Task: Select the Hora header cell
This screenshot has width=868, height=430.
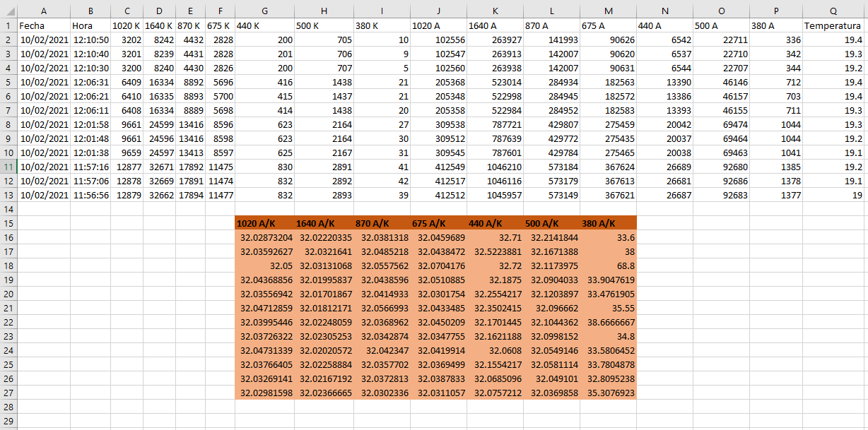Action: [x=90, y=25]
